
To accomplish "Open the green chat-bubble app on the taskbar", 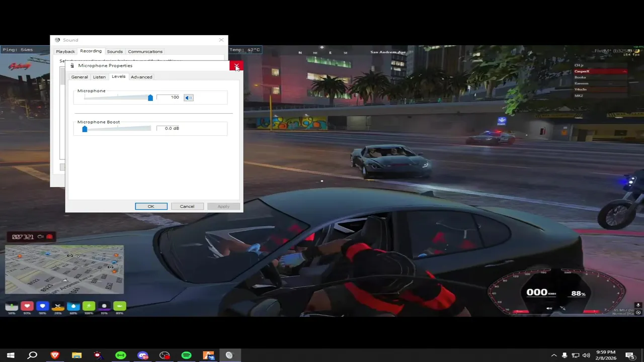I will (121, 355).
